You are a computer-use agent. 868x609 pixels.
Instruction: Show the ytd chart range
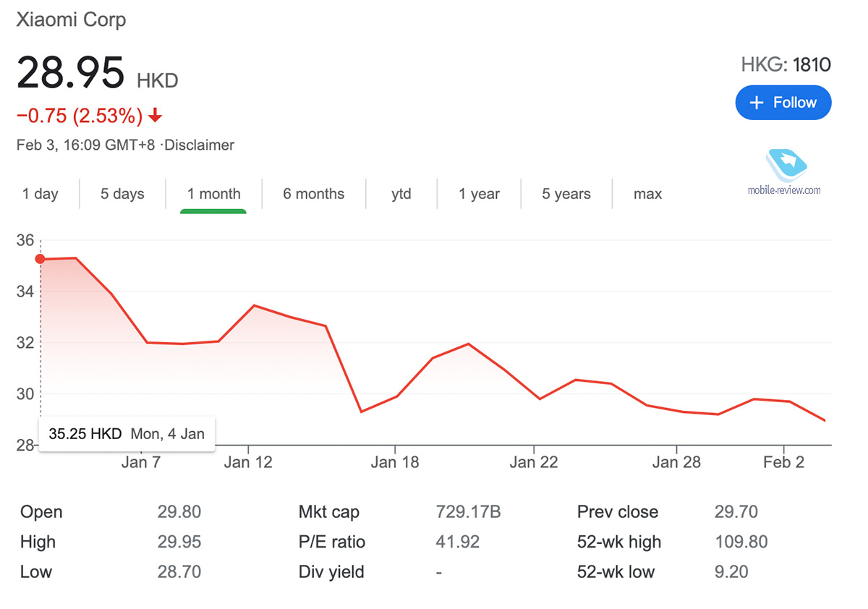(x=401, y=194)
